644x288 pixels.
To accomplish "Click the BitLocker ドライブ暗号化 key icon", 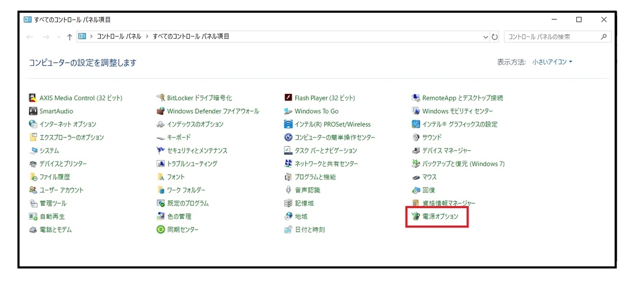I will pos(160,98).
